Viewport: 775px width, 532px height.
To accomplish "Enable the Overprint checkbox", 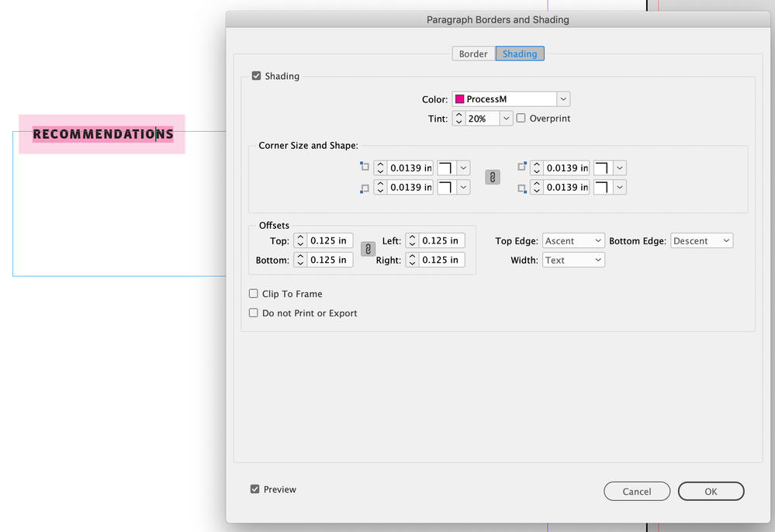I will 521,119.
